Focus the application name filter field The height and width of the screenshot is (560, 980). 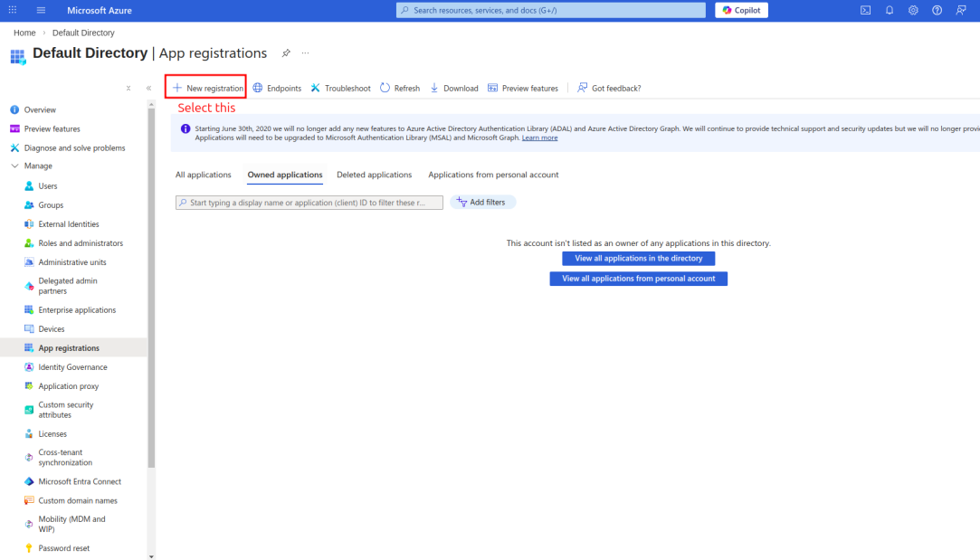coord(309,203)
